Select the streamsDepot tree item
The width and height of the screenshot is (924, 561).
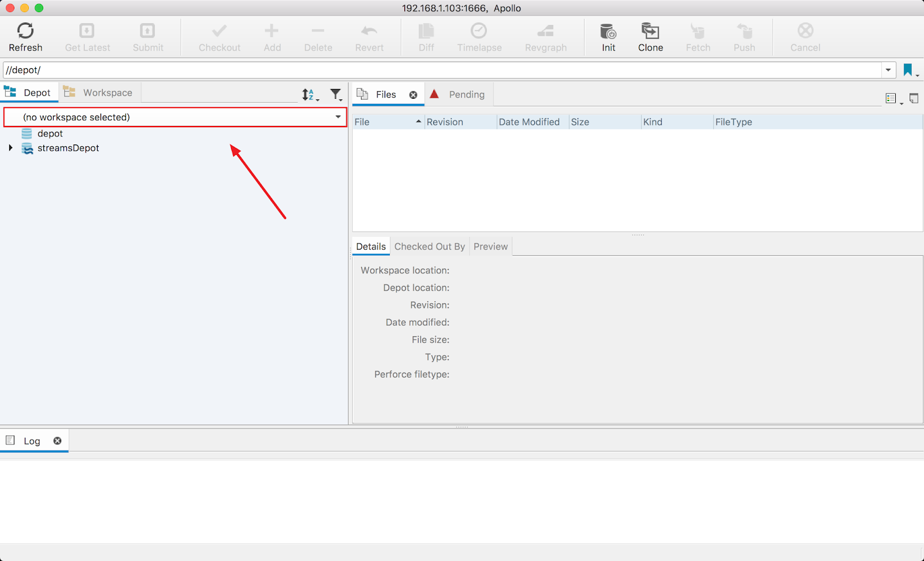[x=68, y=148]
